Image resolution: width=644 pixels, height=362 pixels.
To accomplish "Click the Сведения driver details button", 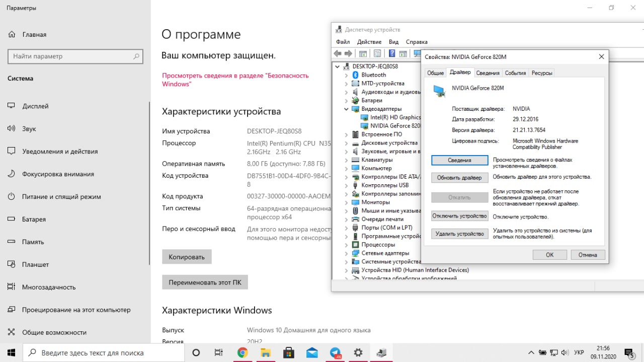I will 460,160.
